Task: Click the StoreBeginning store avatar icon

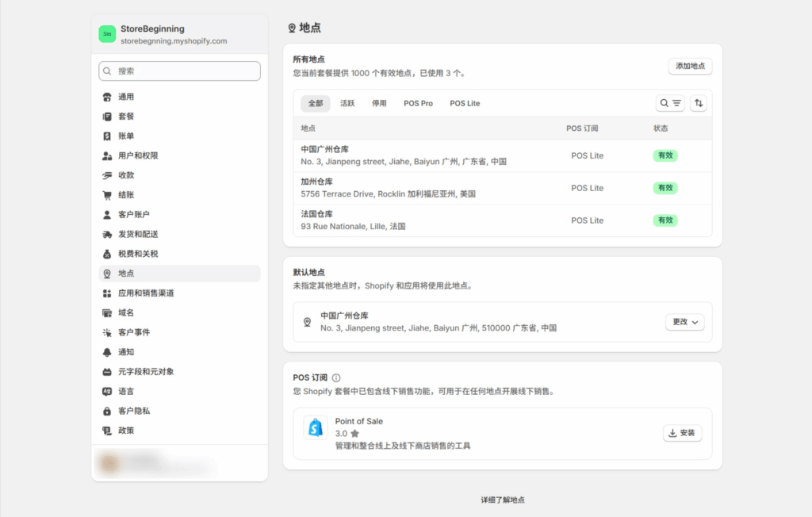Action: coord(107,34)
